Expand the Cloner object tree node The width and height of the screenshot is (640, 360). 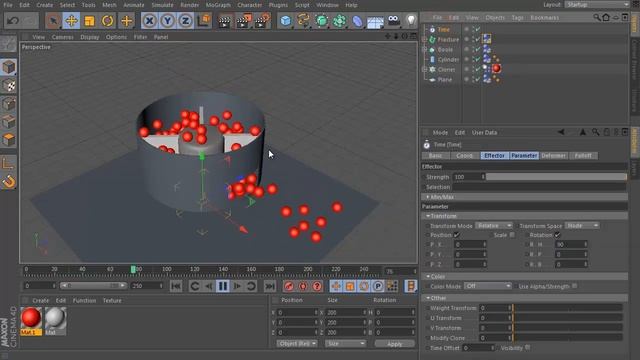(x=424, y=69)
